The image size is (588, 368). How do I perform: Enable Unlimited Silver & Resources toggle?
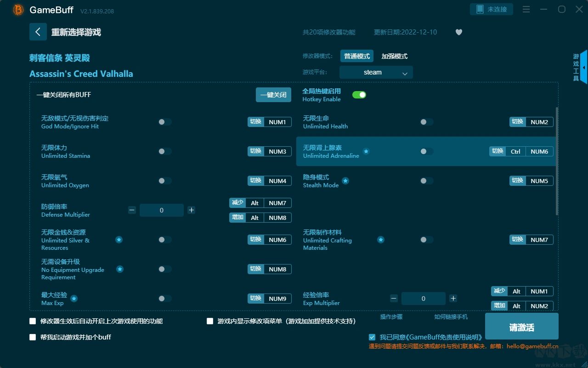click(x=165, y=240)
